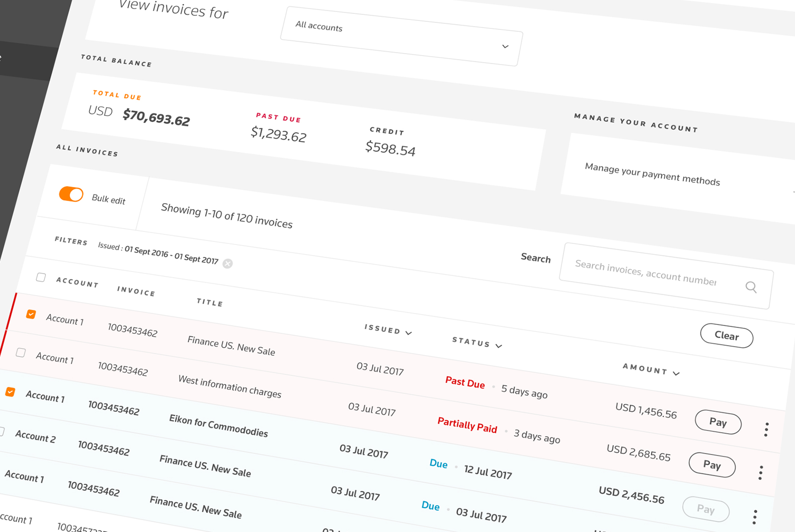Click the Showing 1-10 of 120 invoices text
795x532 pixels.
(227, 216)
